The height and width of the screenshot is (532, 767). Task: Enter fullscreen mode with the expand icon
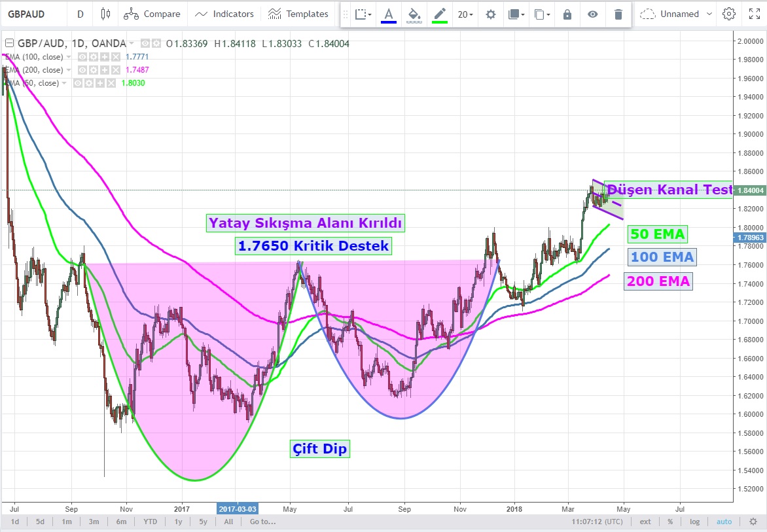[x=753, y=14]
